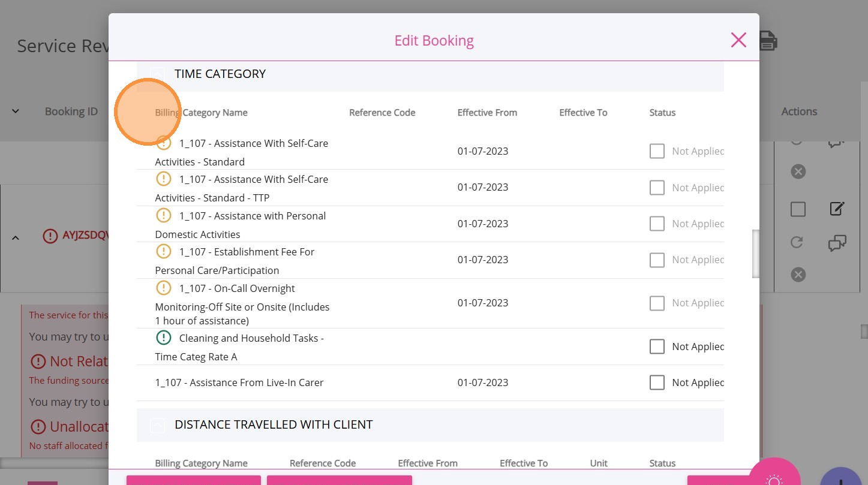The width and height of the screenshot is (868, 485).
Task: Click warning icon beside Establishment Fee row
Action: pyautogui.click(x=164, y=251)
